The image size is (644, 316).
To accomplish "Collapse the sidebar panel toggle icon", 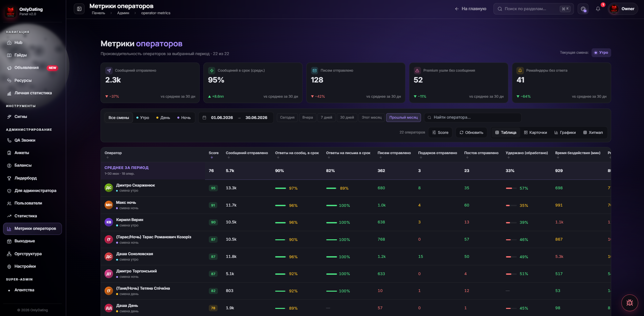I will (x=79, y=9).
